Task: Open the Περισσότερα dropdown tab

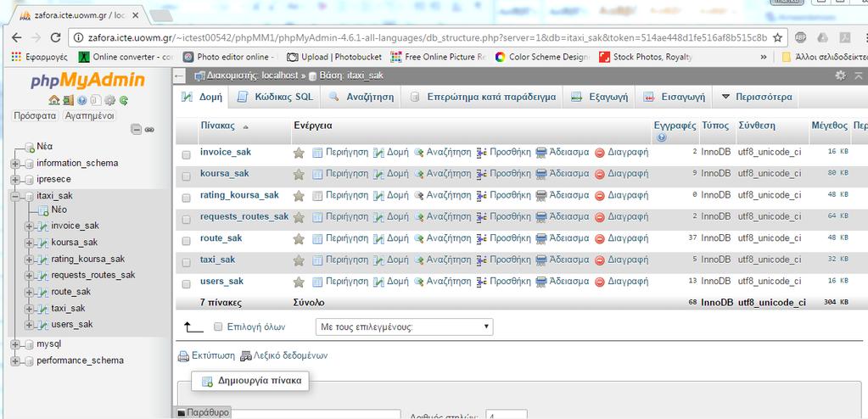Action: point(756,97)
